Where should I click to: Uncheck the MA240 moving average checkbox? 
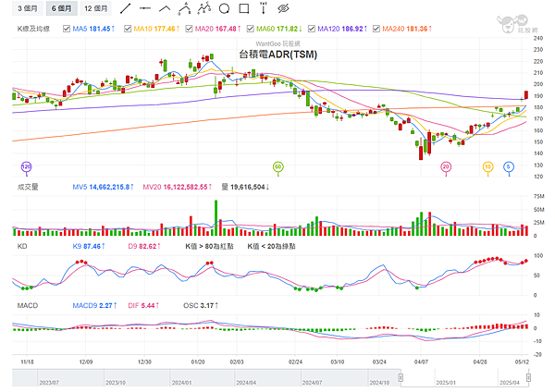[x=376, y=29]
